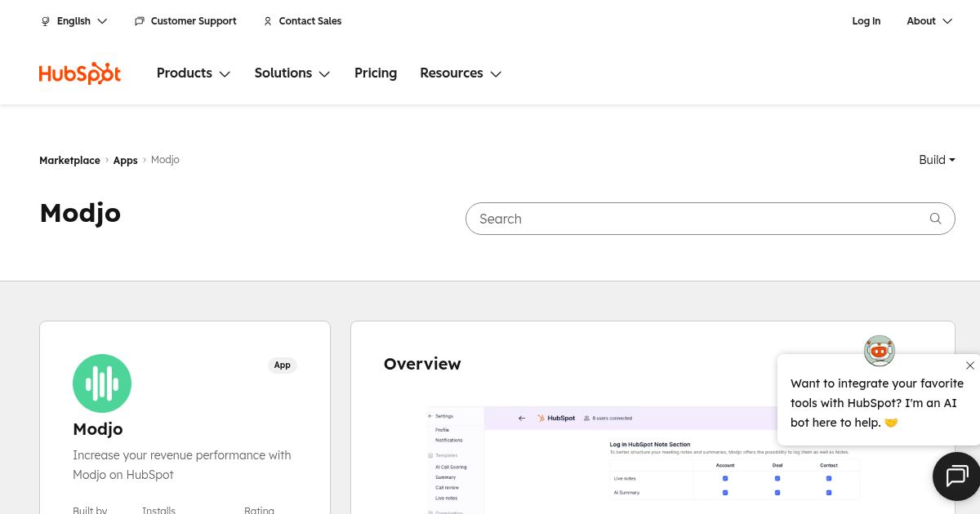
Task: Expand the About menu
Action: 929,21
